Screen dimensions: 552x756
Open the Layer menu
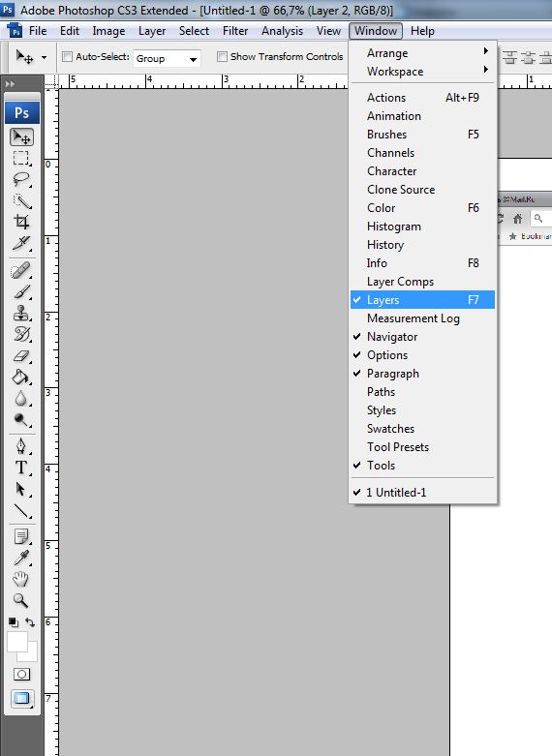(x=152, y=31)
